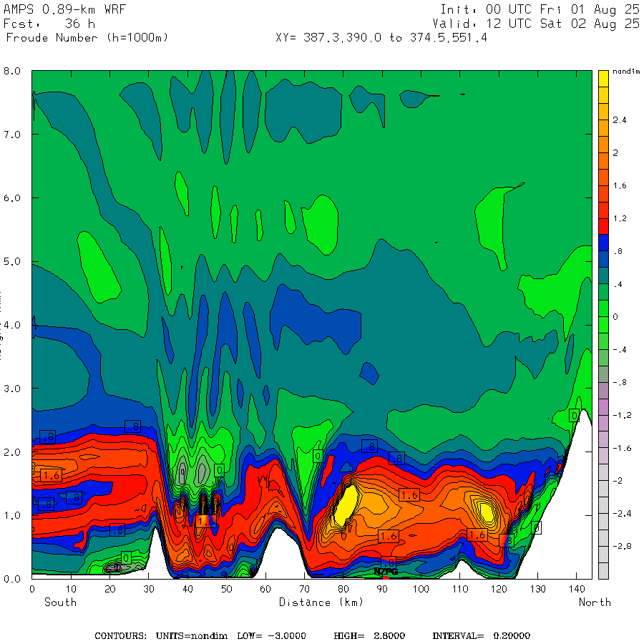Select the y-axis height label '1.0'

12,515
